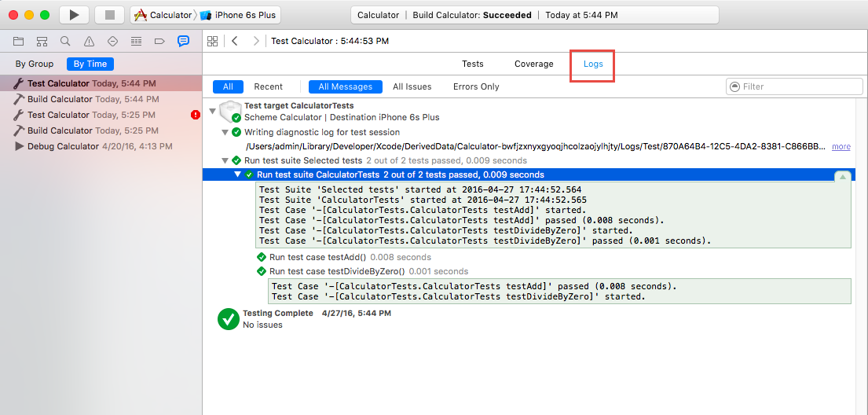The width and height of the screenshot is (868, 415).
Task: Go forward with the right chevron
Action: coord(256,41)
